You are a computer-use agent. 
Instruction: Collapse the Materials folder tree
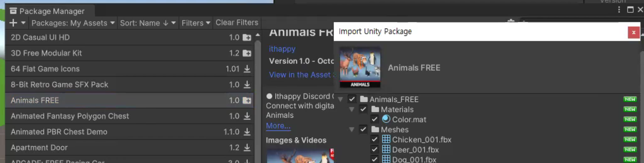pos(352,110)
